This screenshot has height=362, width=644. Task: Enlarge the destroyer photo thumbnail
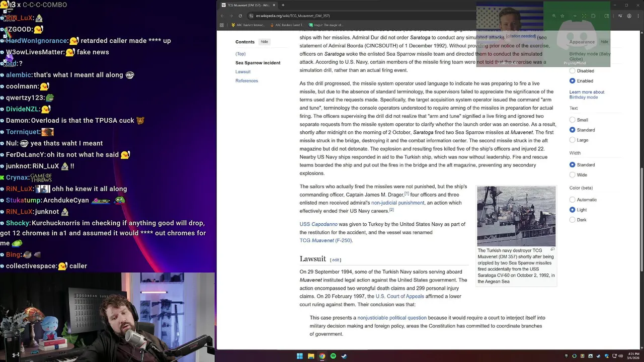coord(516,216)
